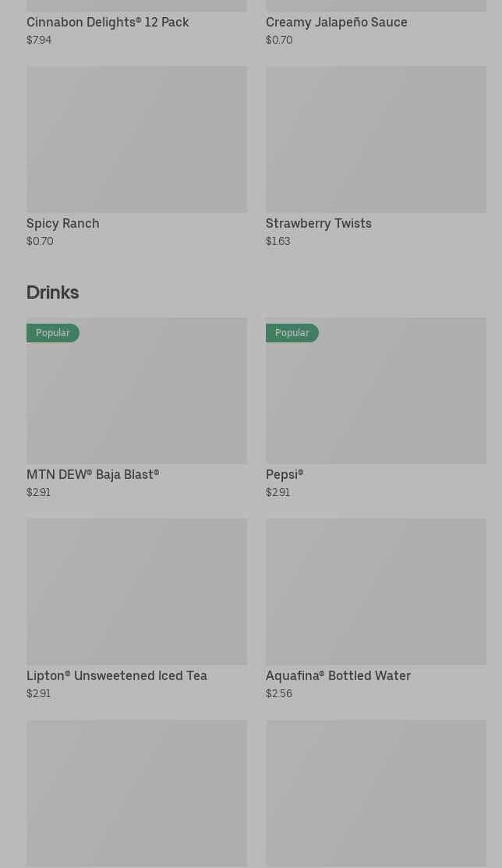Choose the Strawberry Twists title
The image size is (502, 868).
(318, 223)
